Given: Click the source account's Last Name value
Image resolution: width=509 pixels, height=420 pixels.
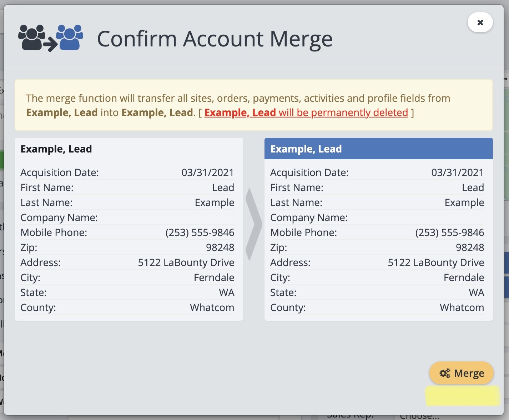Looking at the screenshot, I should point(214,202).
